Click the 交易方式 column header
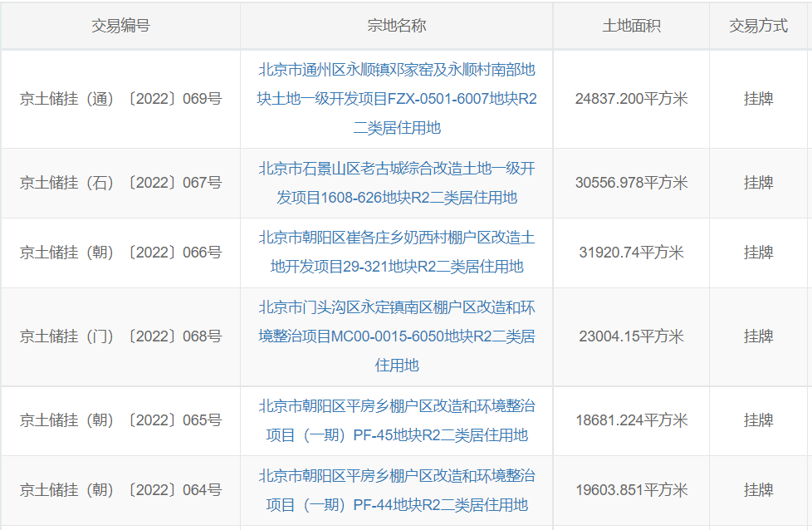Viewport: 812px width, 530px height. coord(759,26)
